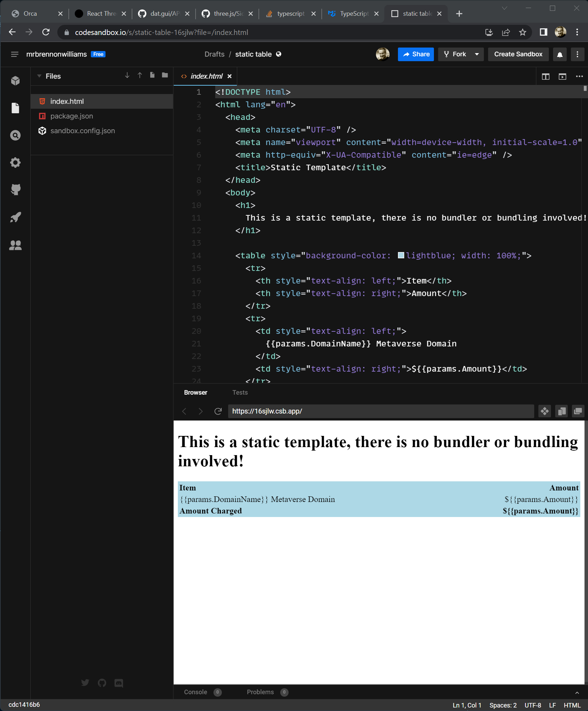Toggle the preview window icon

pyautogui.click(x=562, y=77)
